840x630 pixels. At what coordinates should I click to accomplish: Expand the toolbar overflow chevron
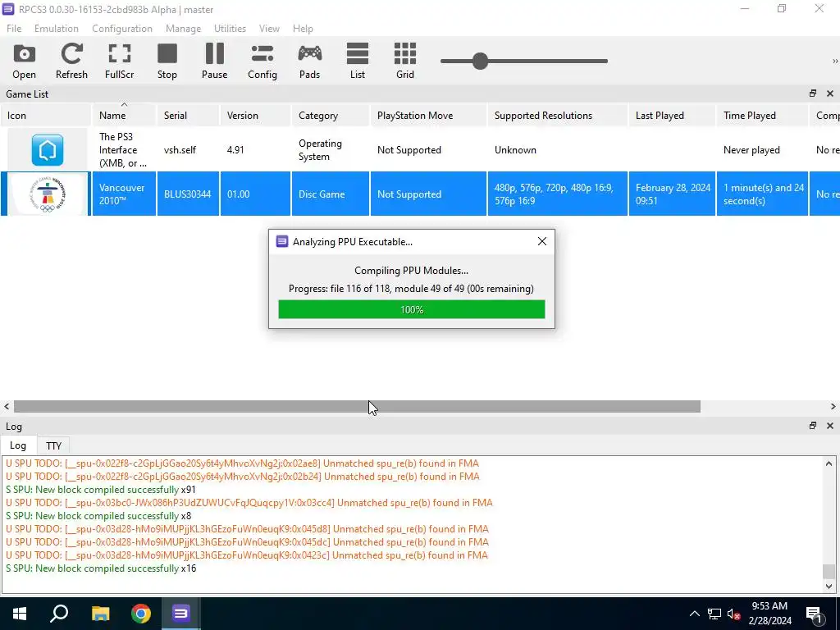point(834,61)
